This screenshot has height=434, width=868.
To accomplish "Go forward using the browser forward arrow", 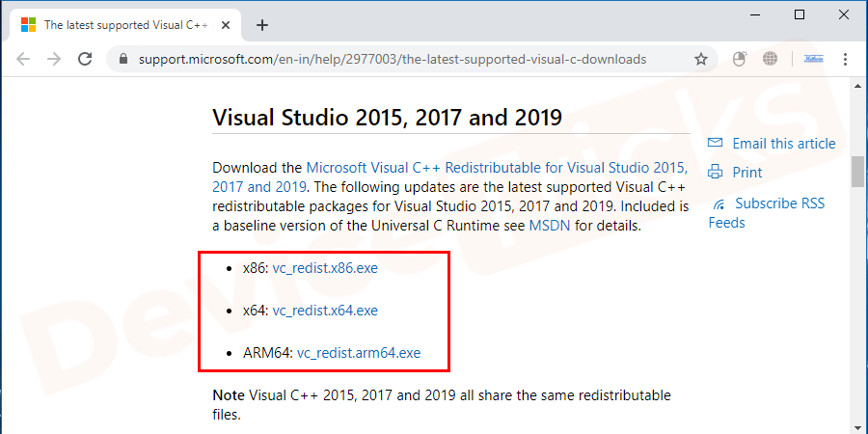I will pos(54,59).
